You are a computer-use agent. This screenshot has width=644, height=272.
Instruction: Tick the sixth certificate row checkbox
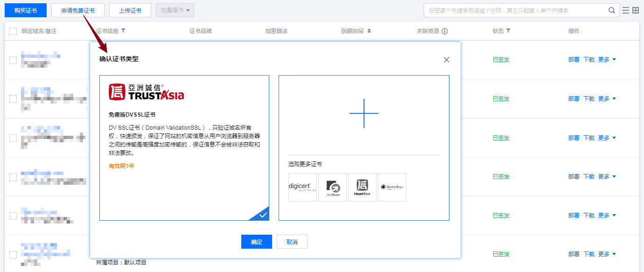coord(13,254)
